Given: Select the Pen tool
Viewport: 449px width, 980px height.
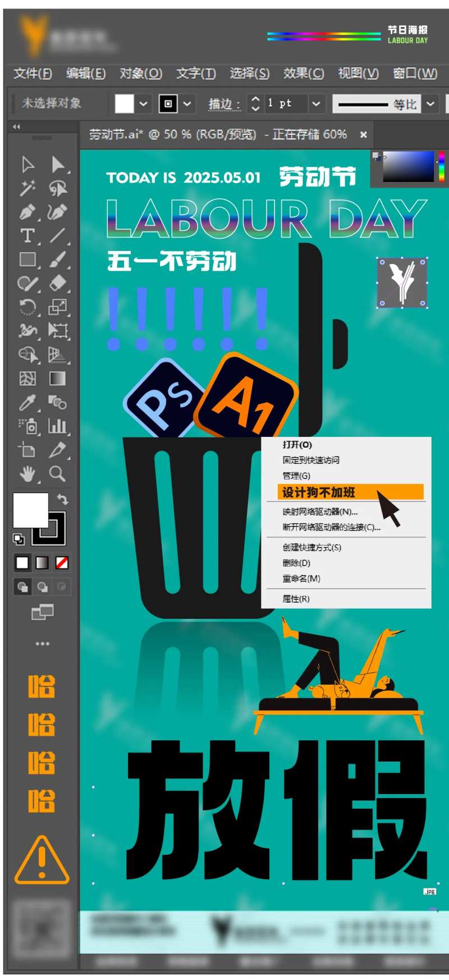Looking at the screenshot, I should (27, 212).
